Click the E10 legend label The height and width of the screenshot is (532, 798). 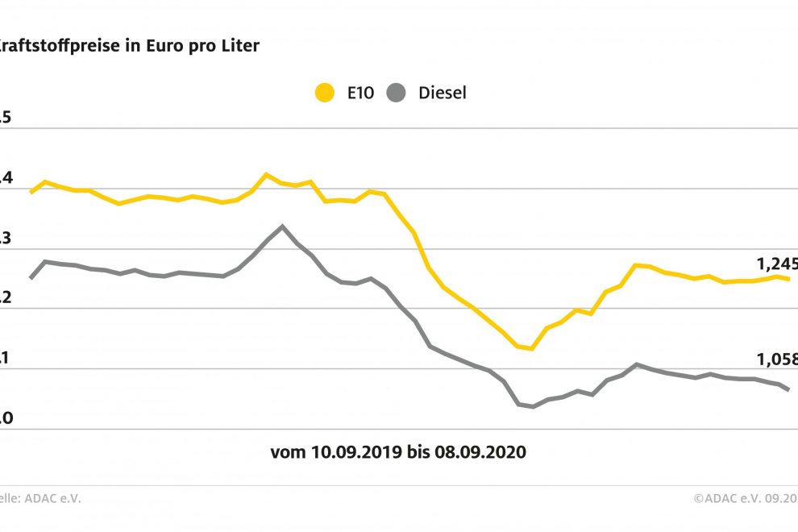point(360,93)
